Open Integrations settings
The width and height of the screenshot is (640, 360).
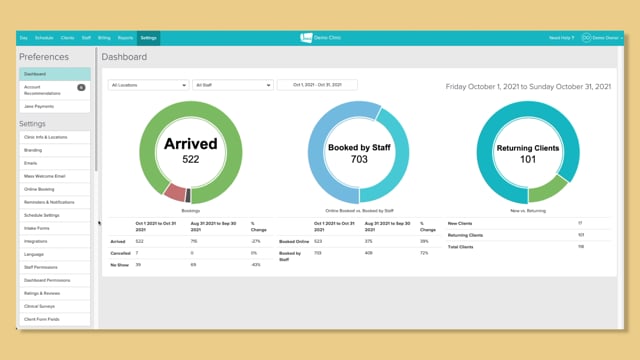[x=55, y=241]
